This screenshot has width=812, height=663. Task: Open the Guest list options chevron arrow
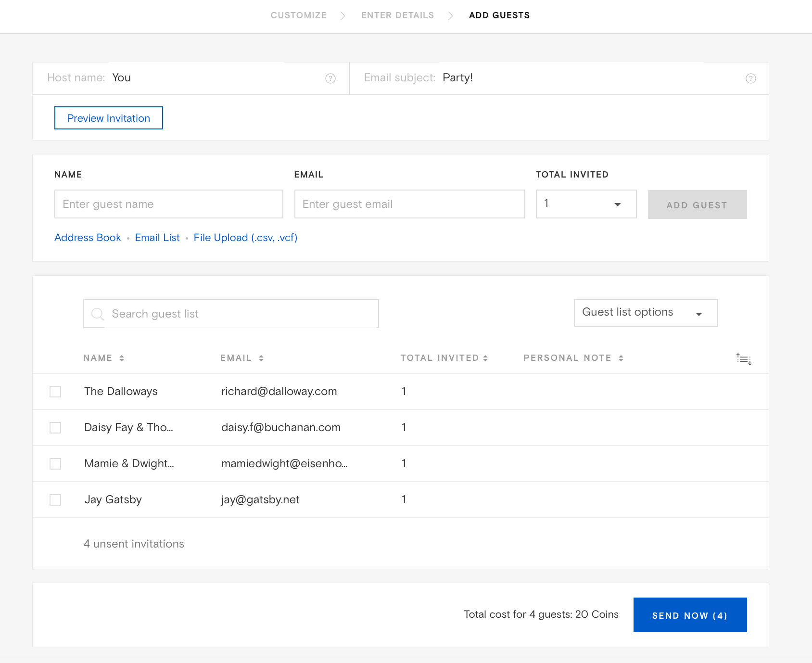(x=699, y=314)
